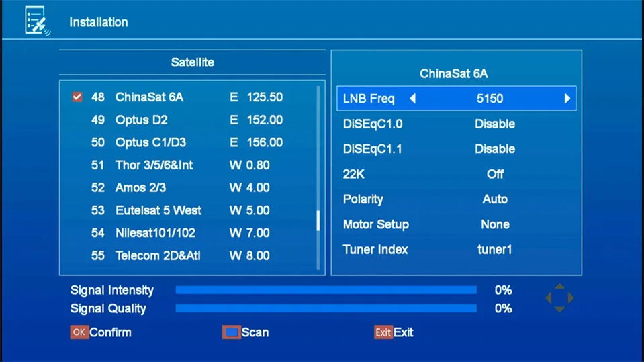Click the W 7.00 position value
Viewport: 644px width, 362px height.
(x=250, y=233)
